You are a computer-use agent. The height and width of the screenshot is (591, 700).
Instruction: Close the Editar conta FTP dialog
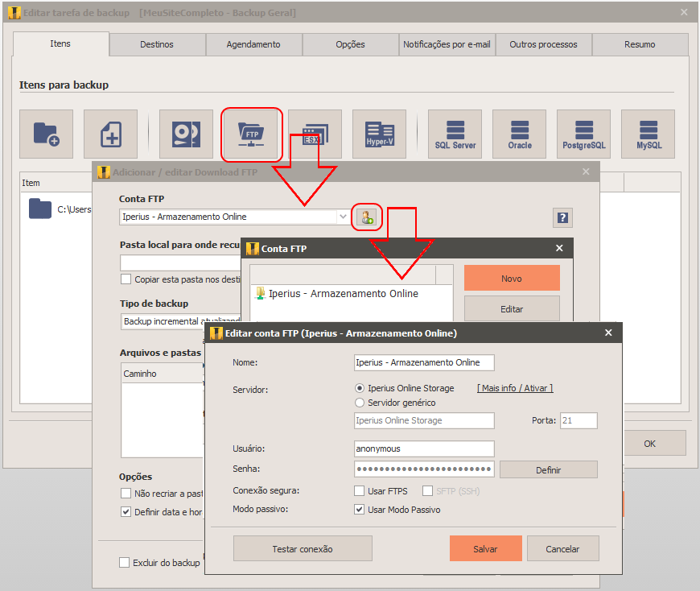608,333
